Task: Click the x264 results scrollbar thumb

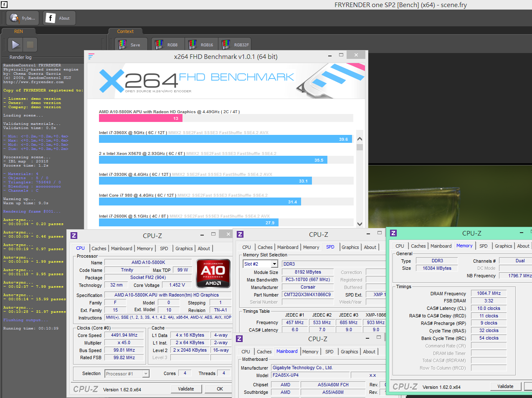Action: coord(360,147)
